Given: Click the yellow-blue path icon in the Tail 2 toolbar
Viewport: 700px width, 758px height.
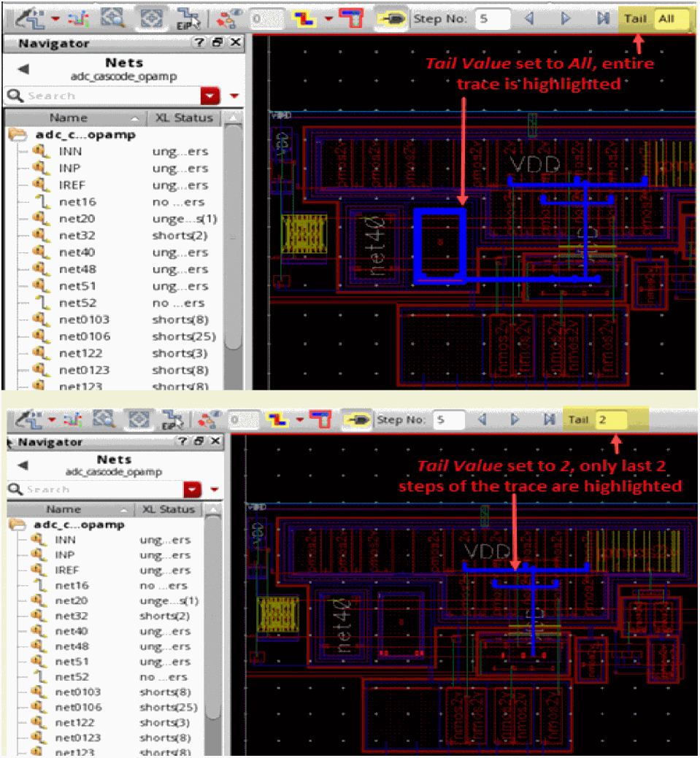Looking at the screenshot, I should pyautogui.click(x=277, y=419).
